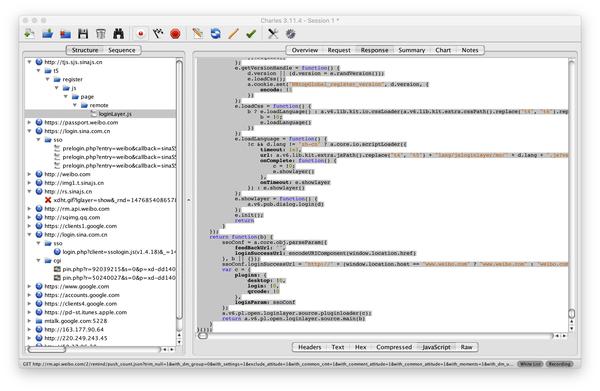This screenshot has width=600, height=391.
Task: Open the Overview tab
Action: click(305, 50)
